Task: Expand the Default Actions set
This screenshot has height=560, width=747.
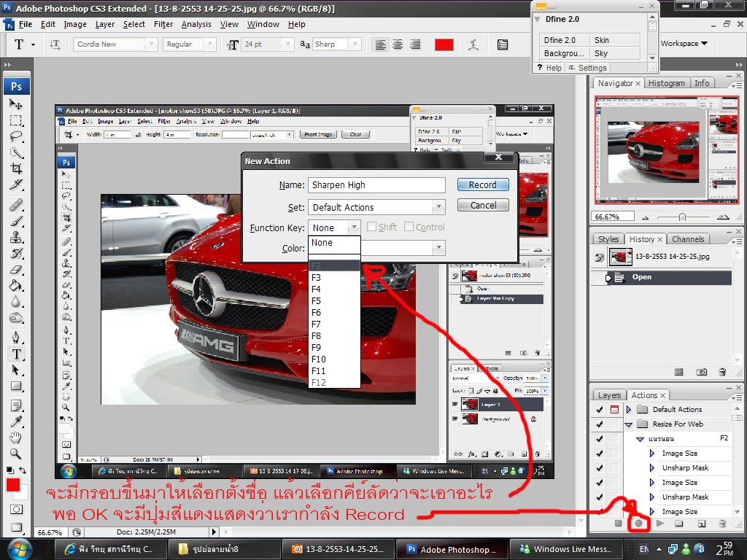Action: pos(628,410)
